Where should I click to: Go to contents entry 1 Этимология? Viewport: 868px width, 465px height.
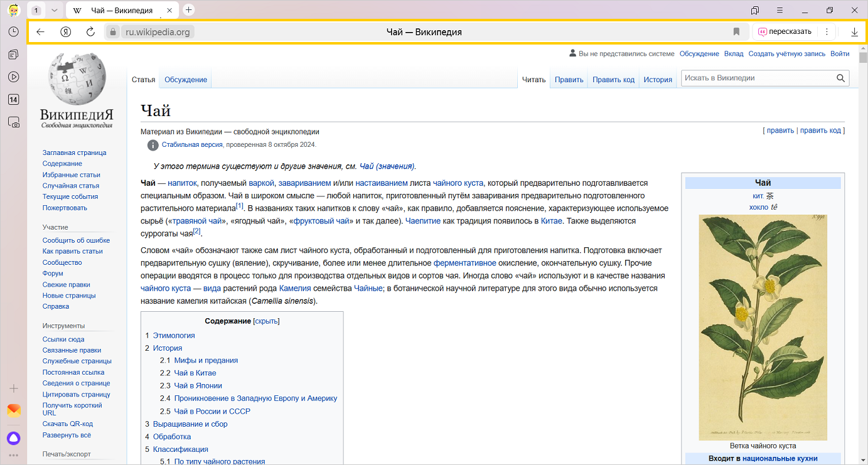[174, 335]
